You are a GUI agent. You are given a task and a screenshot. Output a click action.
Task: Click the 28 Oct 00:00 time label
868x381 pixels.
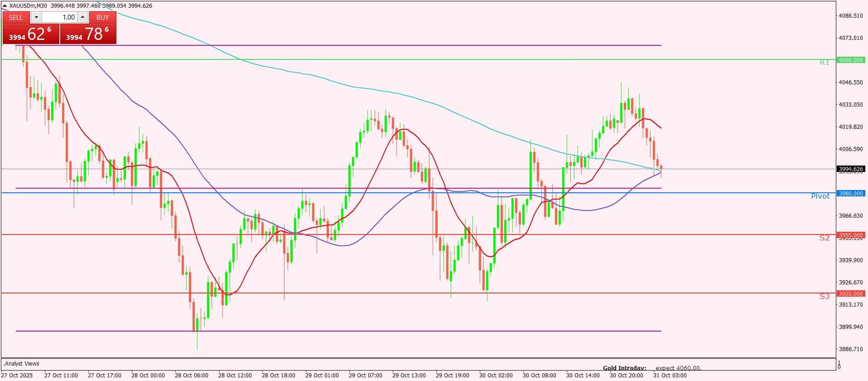pyautogui.click(x=148, y=376)
